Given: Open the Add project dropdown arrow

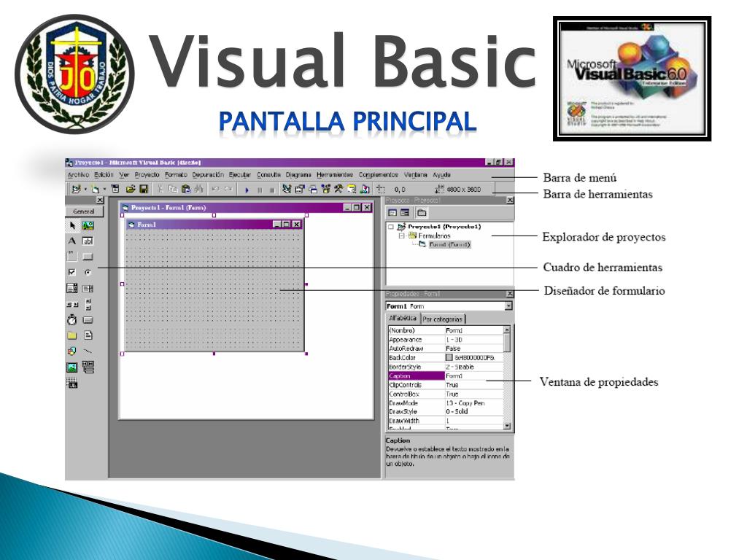Looking at the screenshot, I should tap(85, 190).
